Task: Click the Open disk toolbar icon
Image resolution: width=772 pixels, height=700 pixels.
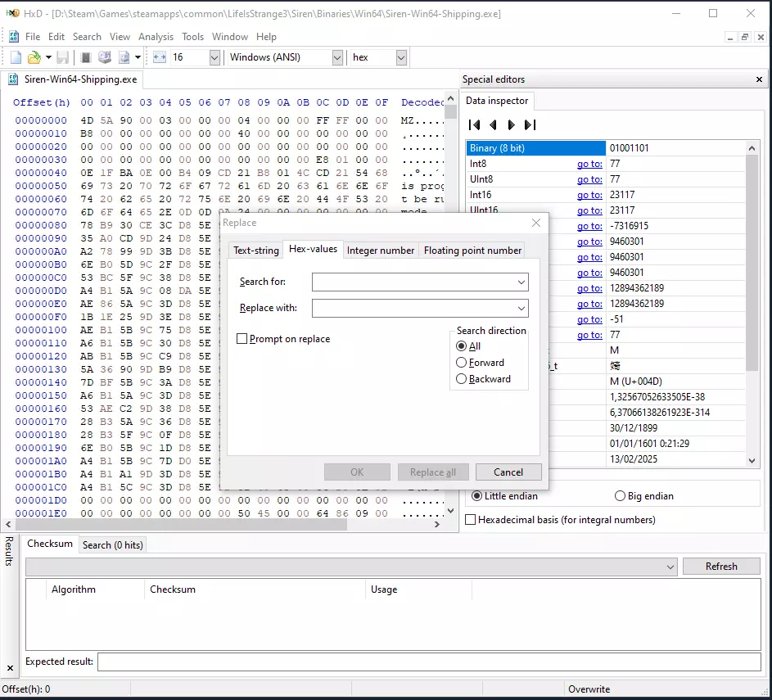Action: coord(104,57)
